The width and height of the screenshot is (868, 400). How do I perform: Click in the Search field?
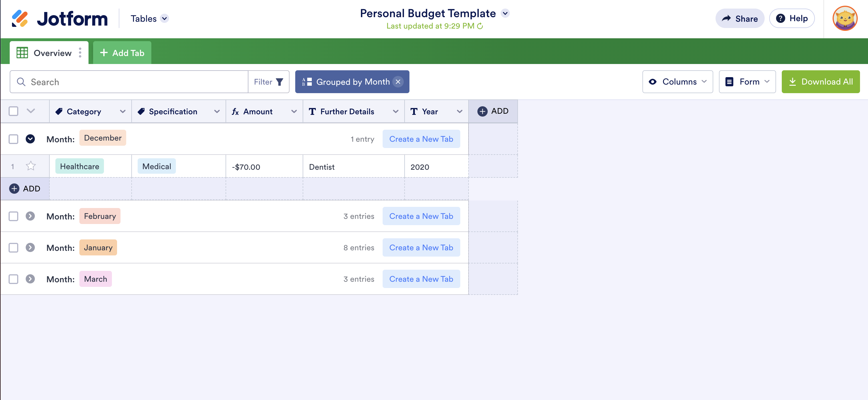point(135,82)
